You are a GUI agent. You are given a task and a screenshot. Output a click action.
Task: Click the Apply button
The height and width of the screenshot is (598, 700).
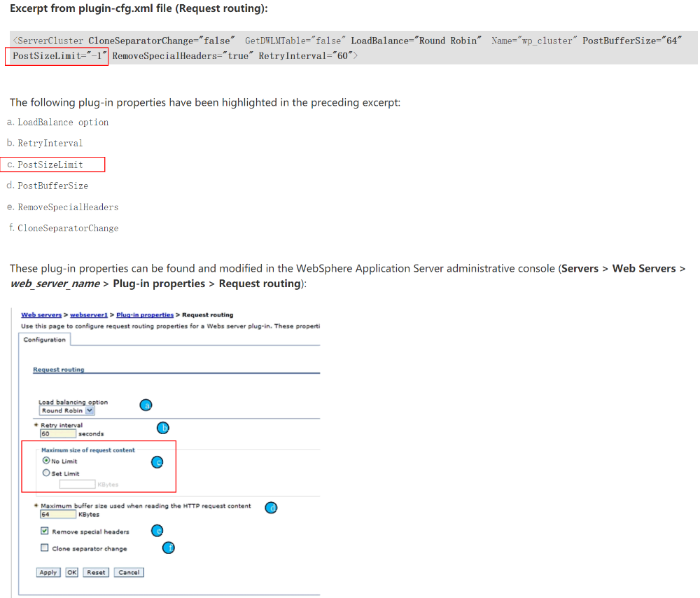click(x=48, y=573)
